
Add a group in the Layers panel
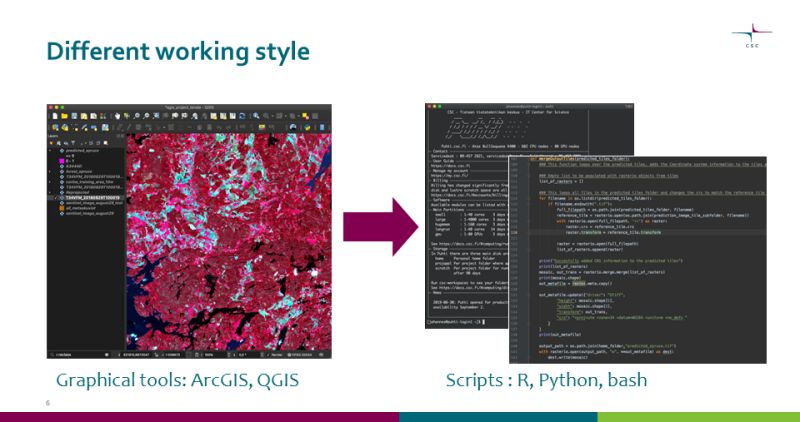pyautogui.click(x=58, y=143)
